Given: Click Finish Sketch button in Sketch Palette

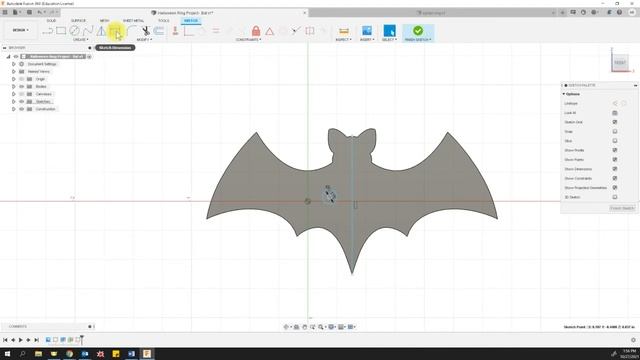Looking at the screenshot, I should tap(622, 208).
